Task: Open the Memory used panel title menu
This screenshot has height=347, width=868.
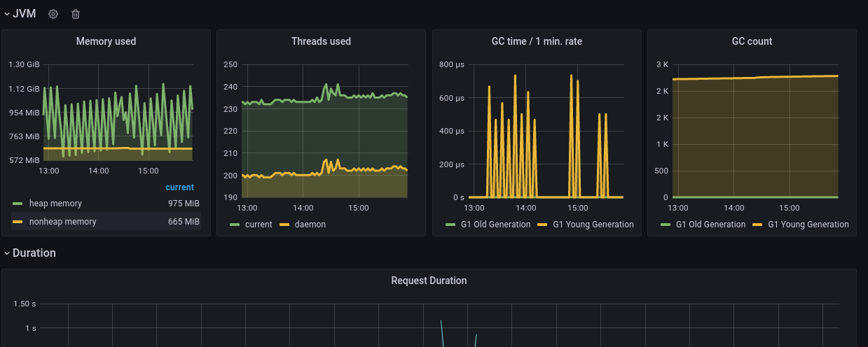Action: coord(106,41)
